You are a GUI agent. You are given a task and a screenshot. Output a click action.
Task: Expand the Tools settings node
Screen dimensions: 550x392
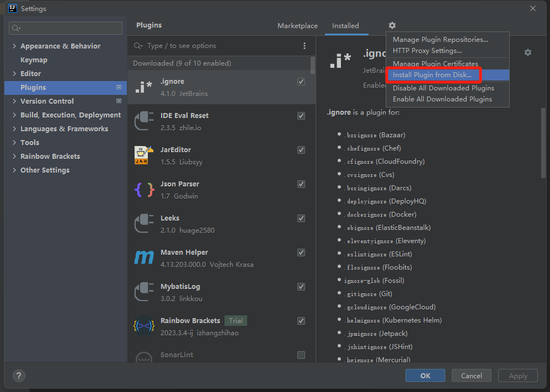coord(14,142)
